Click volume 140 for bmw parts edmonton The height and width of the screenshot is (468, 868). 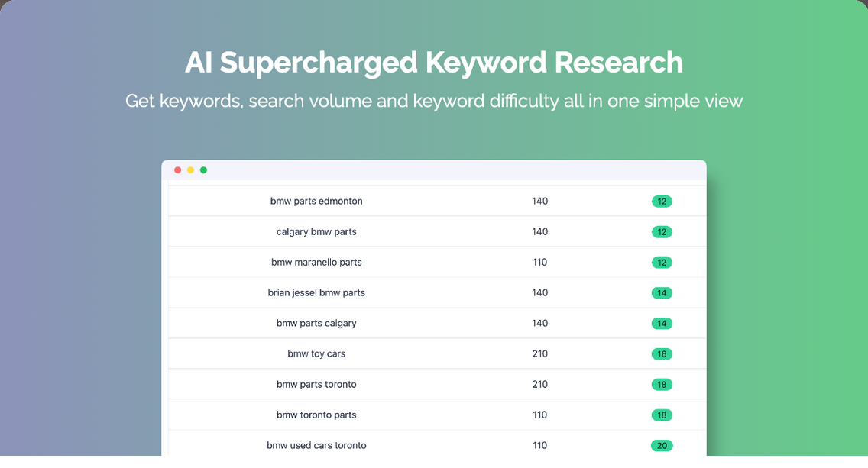(x=539, y=201)
